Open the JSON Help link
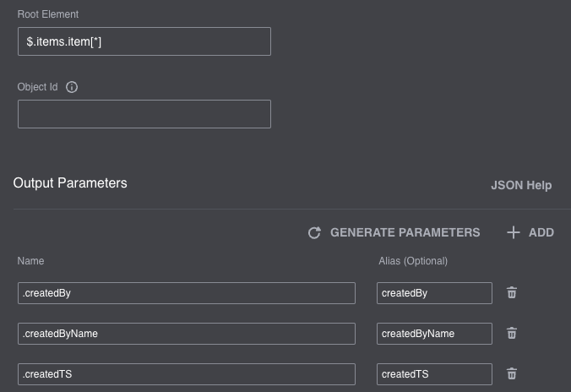The width and height of the screenshot is (571, 392). tap(521, 185)
